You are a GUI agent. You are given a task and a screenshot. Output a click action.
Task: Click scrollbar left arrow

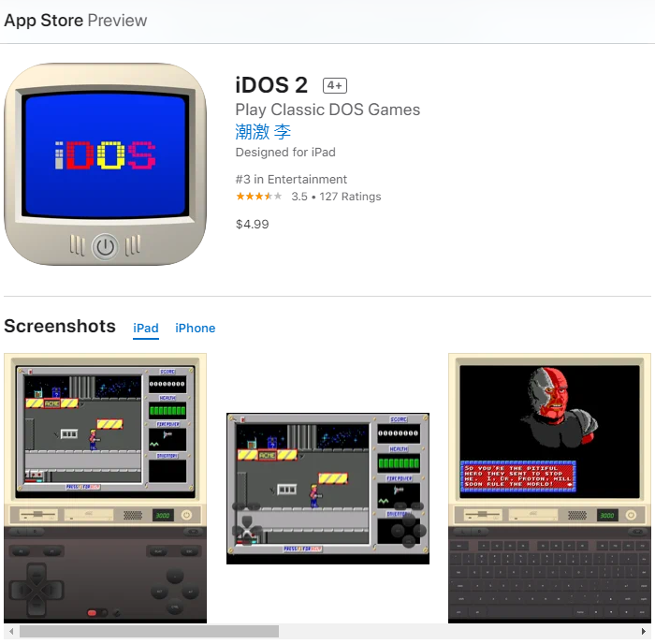[x=11, y=631]
